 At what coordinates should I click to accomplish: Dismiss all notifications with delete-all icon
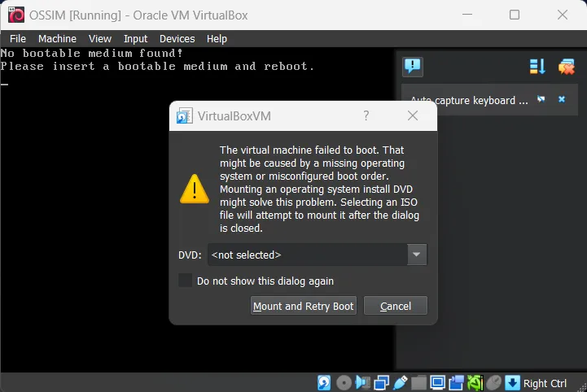[566, 67]
